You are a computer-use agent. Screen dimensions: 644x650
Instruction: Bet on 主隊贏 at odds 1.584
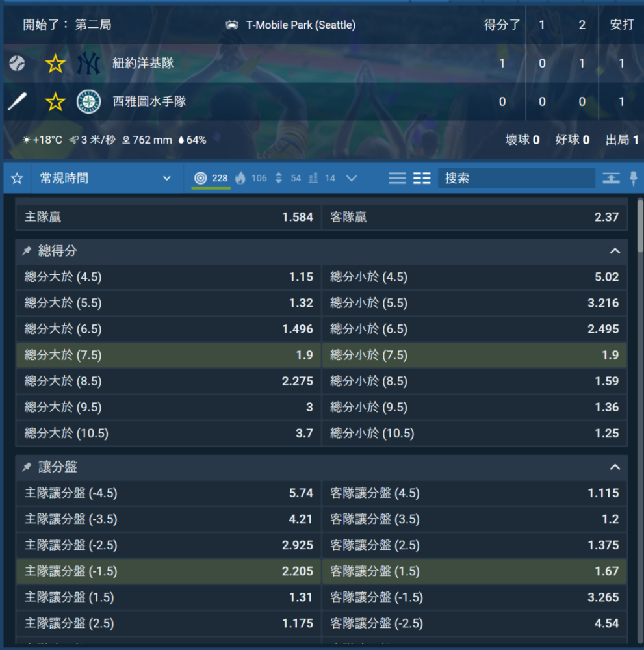pyautogui.click(x=168, y=217)
